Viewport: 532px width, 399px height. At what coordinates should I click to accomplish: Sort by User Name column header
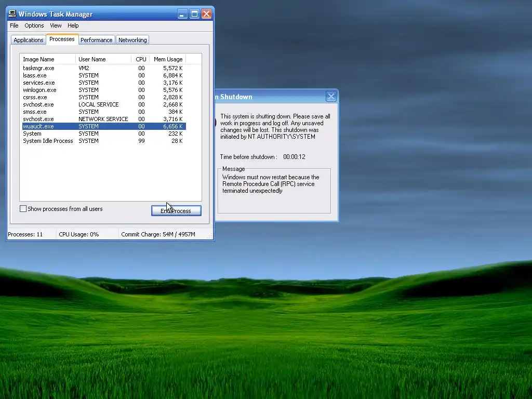point(103,59)
